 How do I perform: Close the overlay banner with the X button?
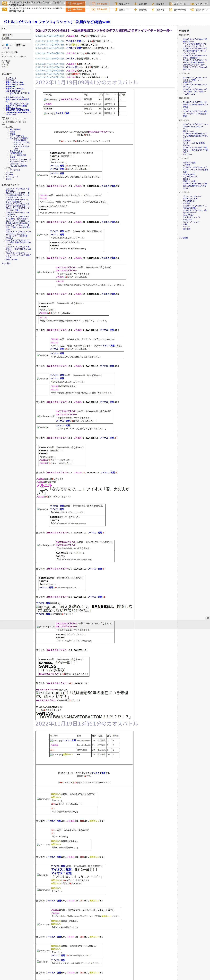click(208, 618)
